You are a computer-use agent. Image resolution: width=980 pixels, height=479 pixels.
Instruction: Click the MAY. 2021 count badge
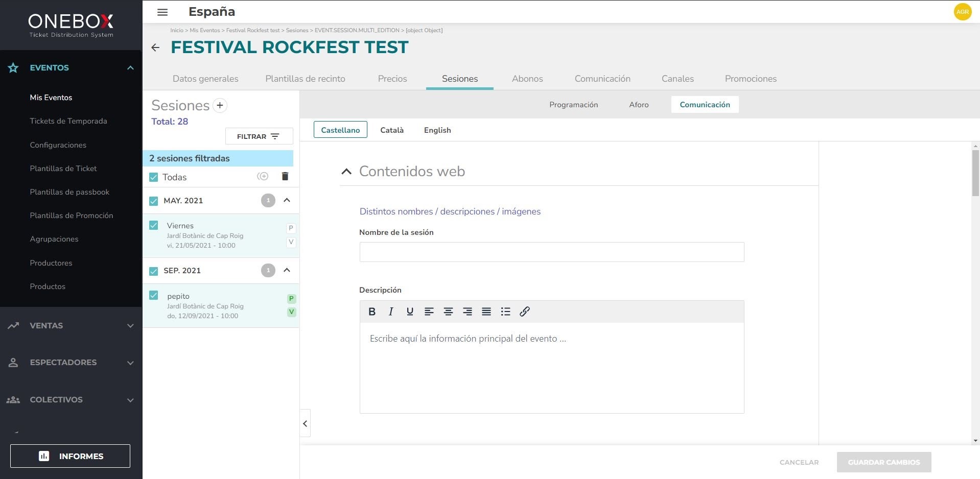268,200
